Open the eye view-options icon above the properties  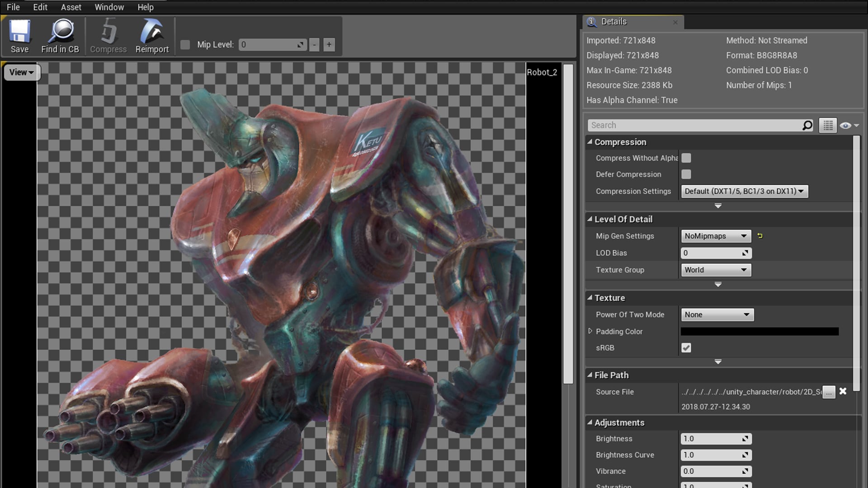pos(845,125)
